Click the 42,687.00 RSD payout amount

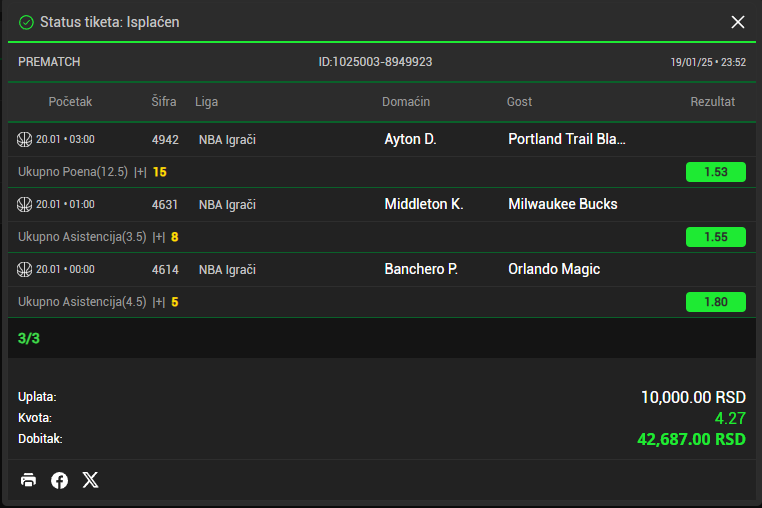pos(691,439)
